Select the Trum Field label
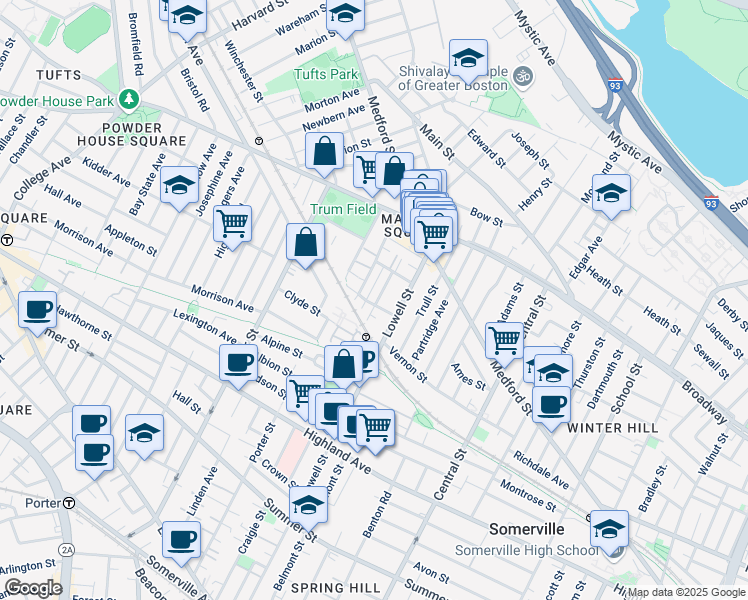Screen dimensions: 748x600 click(x=343, y=209)
